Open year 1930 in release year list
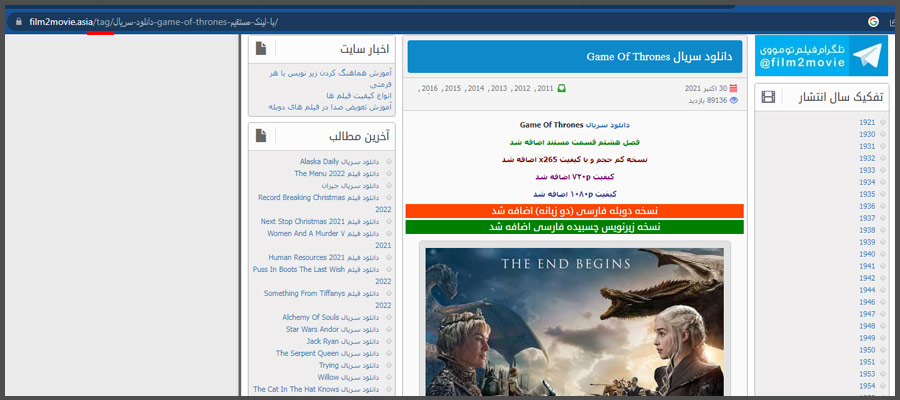Screen dimensions: 900x400 click(x=867, y=134)
